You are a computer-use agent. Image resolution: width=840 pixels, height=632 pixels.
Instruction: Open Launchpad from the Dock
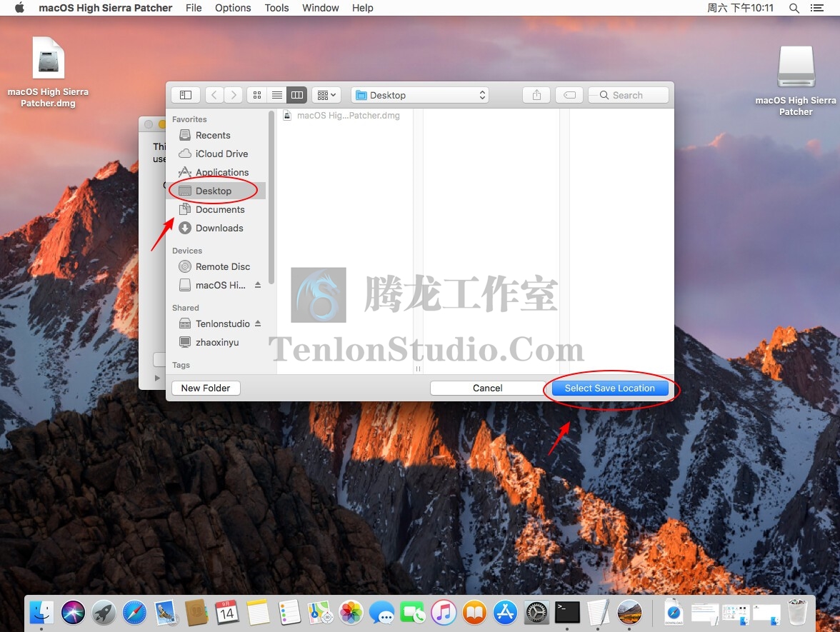click(x=104, y=612)
